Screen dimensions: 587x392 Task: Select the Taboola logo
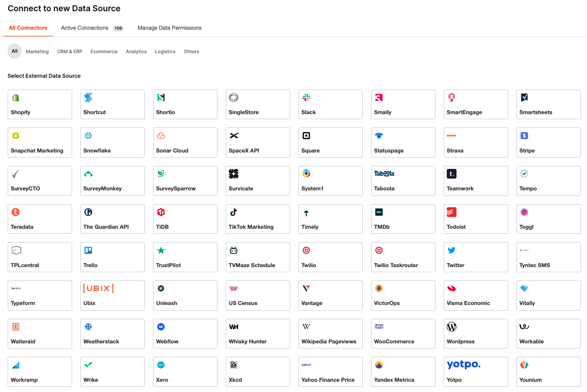[384, 173]
